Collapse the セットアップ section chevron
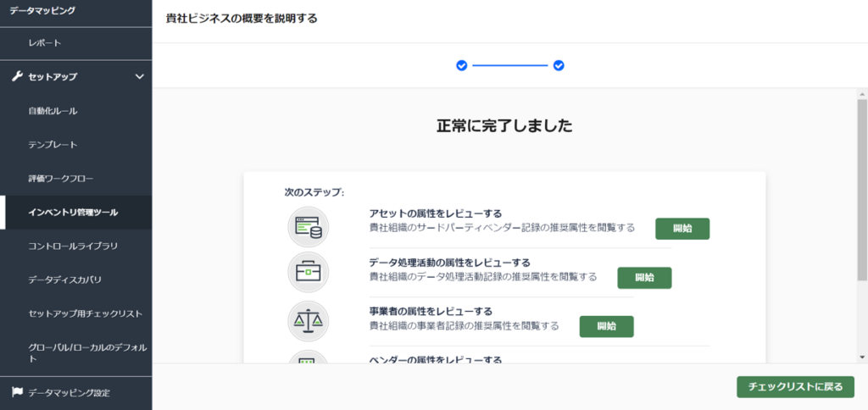868x410 pixels. (140, 77)
